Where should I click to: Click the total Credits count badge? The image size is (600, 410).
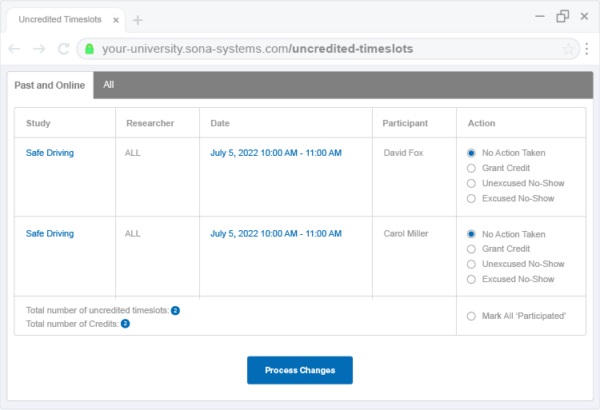click(x=125, y=324)
